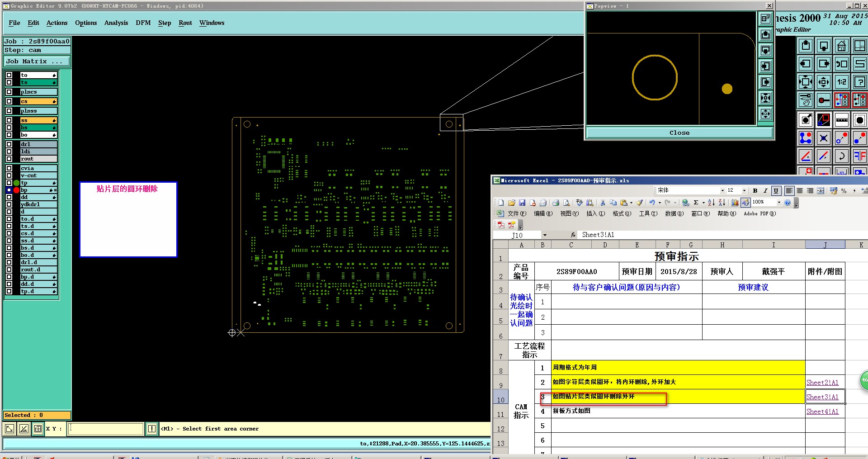868x459 pixels.
Task: Open the font name dropdown showing 宋体
Action: pos(722,191)
